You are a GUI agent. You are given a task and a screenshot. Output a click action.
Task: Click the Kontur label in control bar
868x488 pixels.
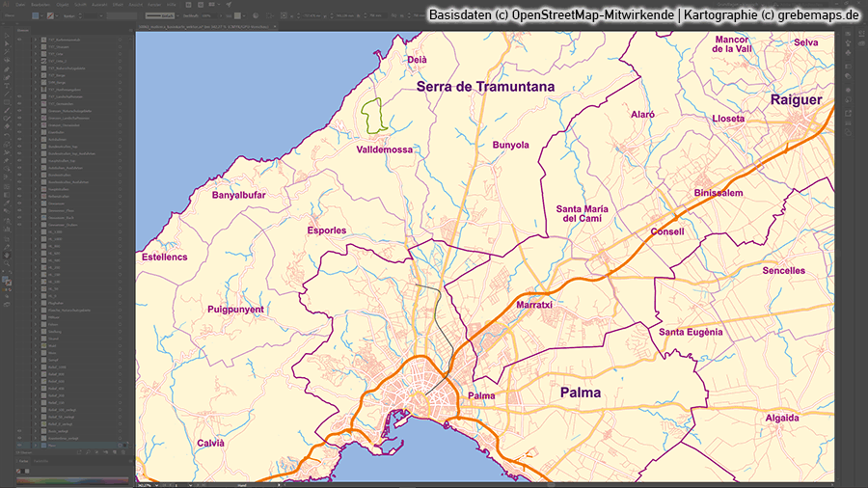click(66, 16)
